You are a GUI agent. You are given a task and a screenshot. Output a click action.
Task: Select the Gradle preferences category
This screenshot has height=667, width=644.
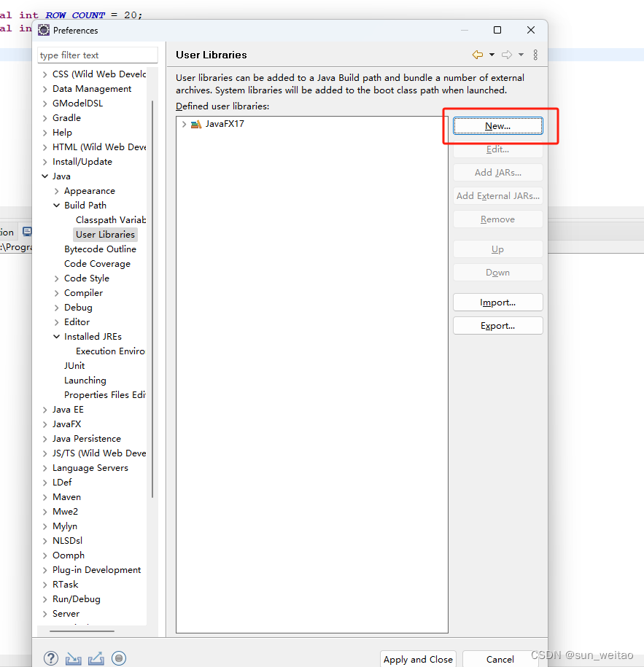pyautogui.click(x=66, y=117)
